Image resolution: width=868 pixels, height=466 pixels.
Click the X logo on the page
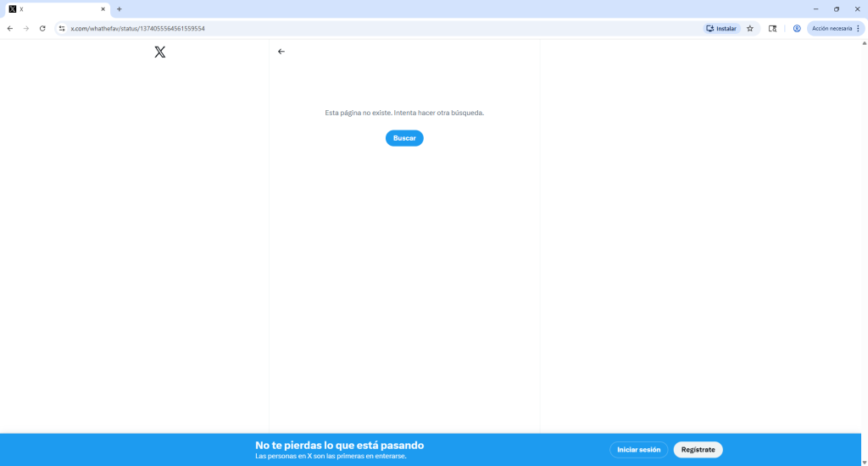159,52
